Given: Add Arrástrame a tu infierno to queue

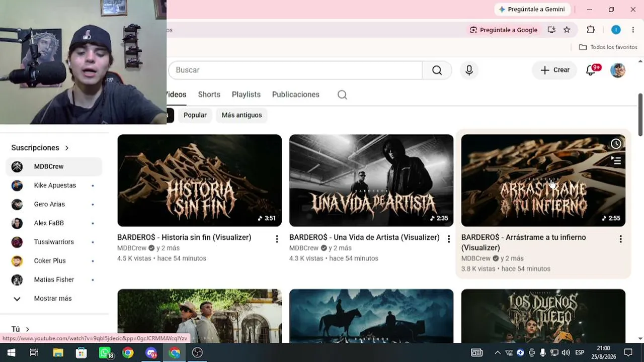Looking at the screenshot, I should point(616,161).
